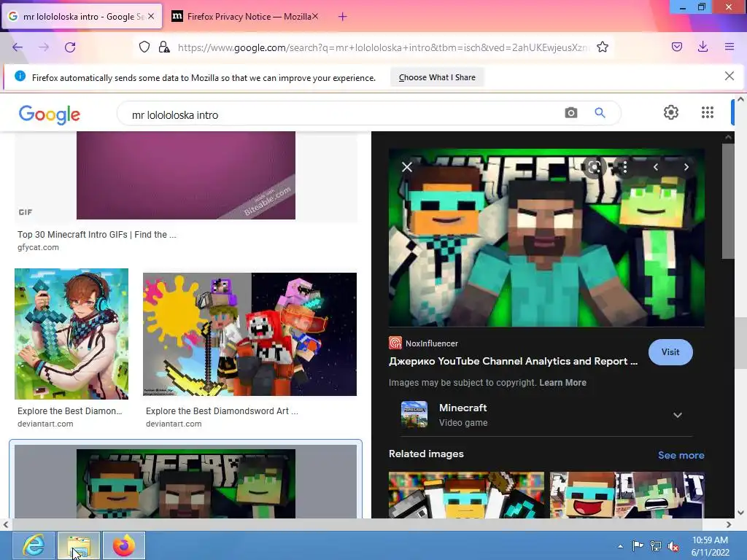Open second related image with screaming green face
Screen dimensions: 747x560
[627, 495]
